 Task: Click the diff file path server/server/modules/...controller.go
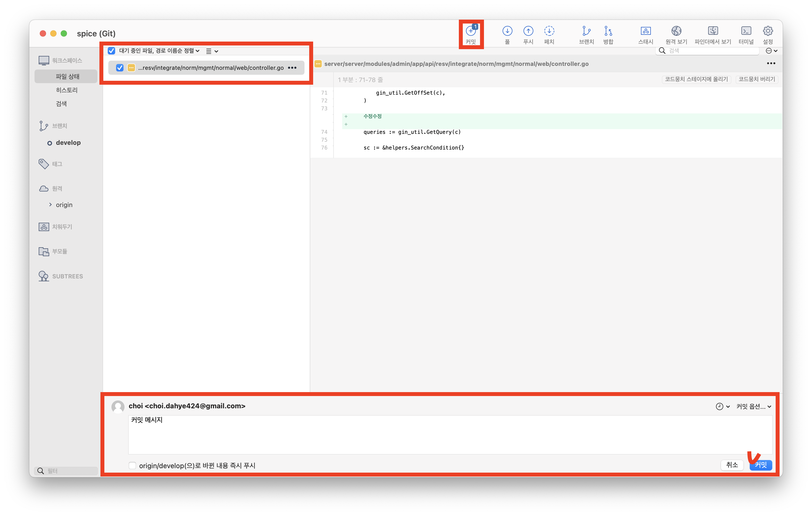tap(456, 64)
